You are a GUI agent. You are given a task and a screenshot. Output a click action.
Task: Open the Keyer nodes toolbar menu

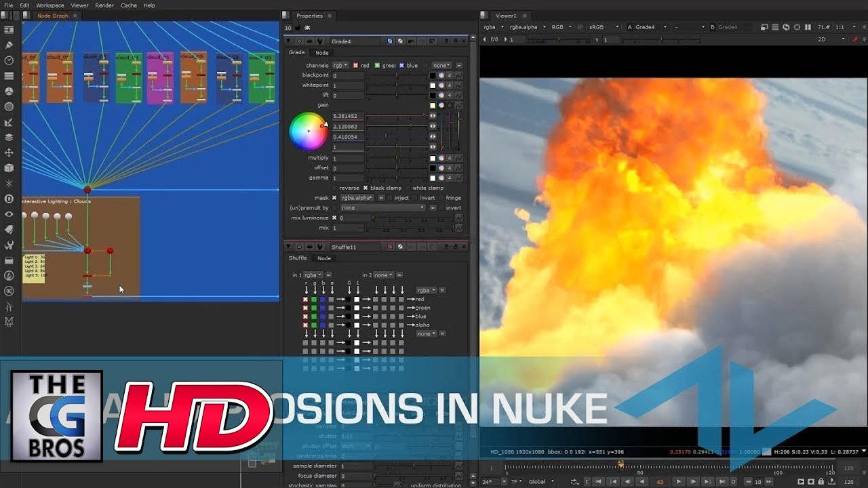9,122
